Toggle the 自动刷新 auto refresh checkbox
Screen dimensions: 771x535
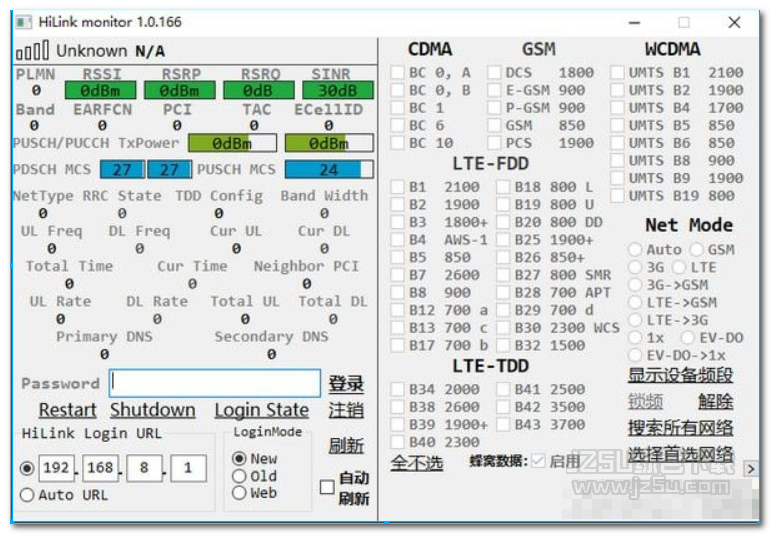pyautogui.click(x=327, y=487)
